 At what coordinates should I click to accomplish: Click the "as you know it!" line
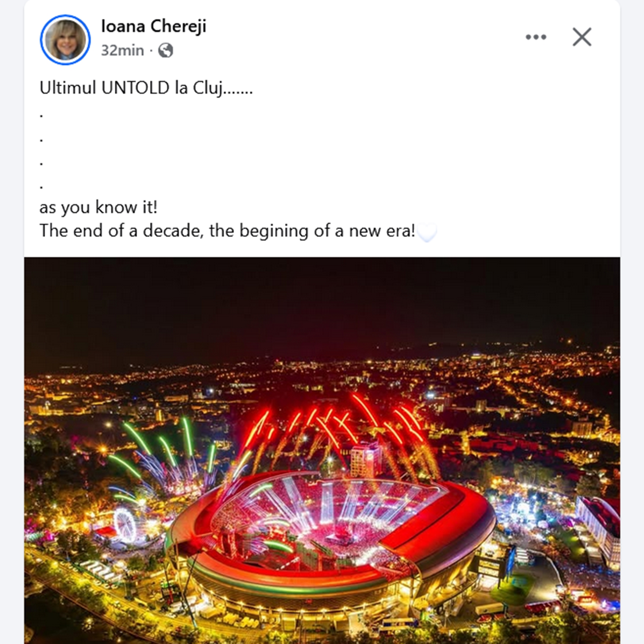click(x=98, y=208)
